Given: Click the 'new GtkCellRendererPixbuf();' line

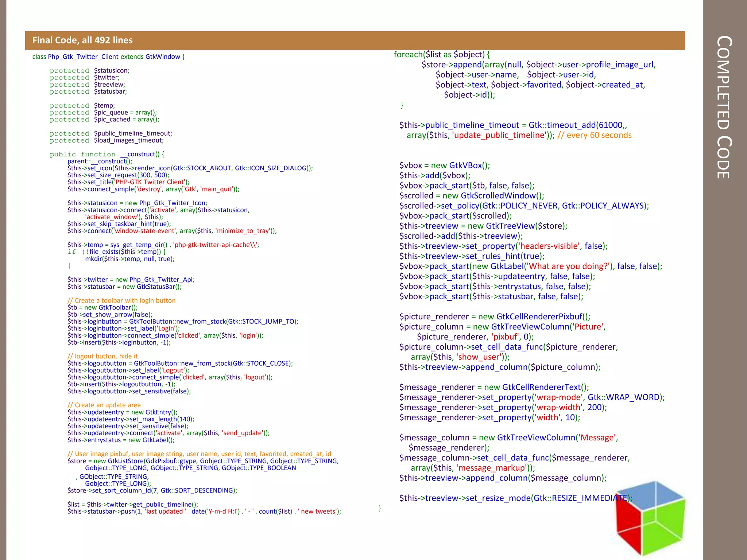Looking at the screenshot, I should (x=495, y=316).
